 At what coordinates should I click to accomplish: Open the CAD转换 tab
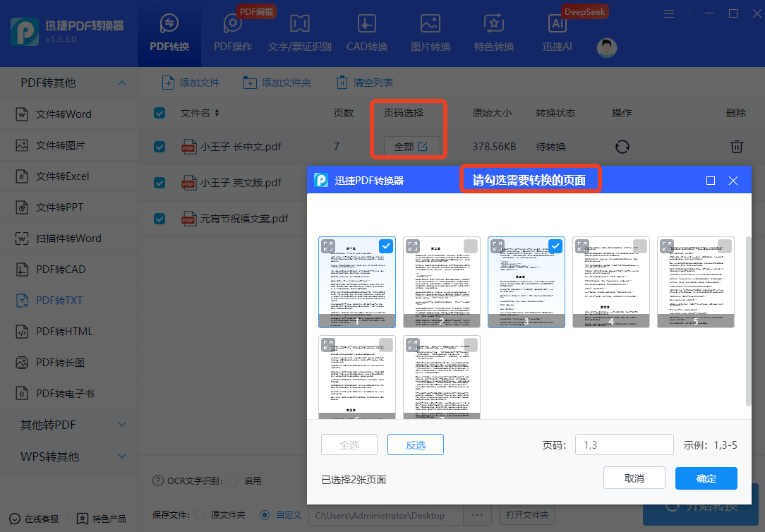367,33
